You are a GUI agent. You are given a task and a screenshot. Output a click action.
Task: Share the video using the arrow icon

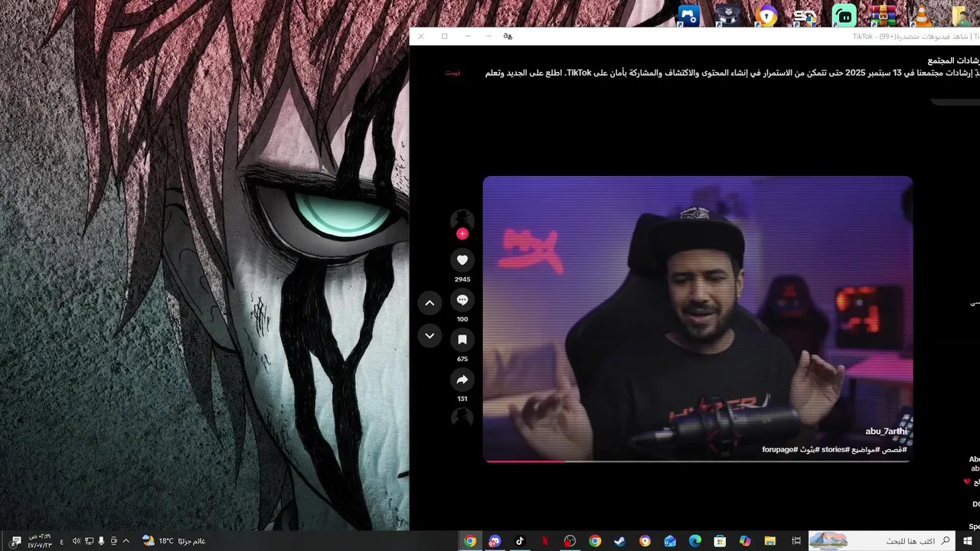click(x=462, y=380)
